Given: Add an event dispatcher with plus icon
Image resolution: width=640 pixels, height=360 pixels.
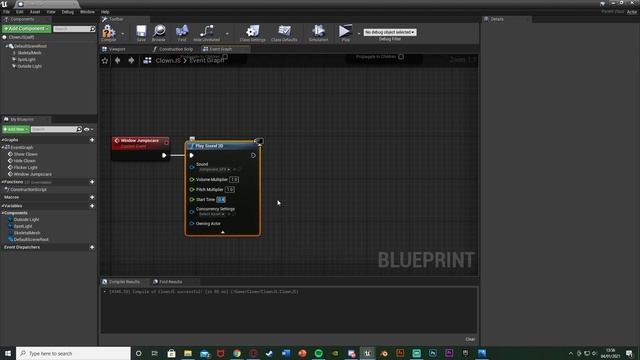Looking at the screenshot, I should click(92, 247).
